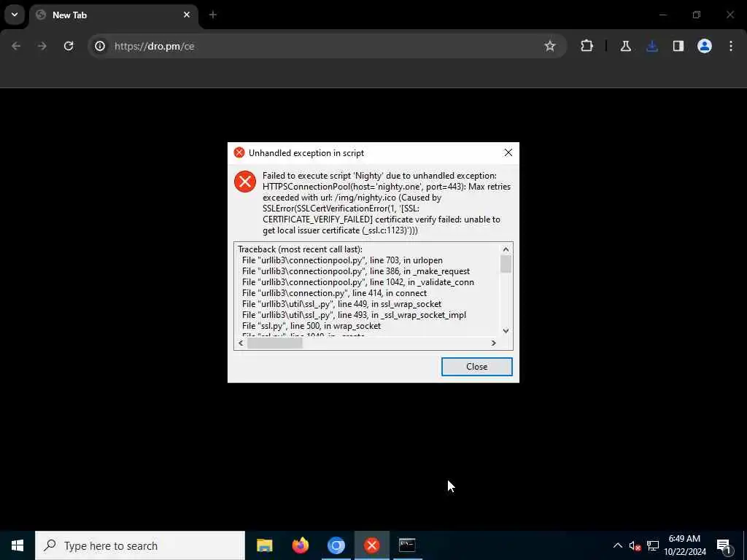Show hidden system tray icons

point(617,545)
